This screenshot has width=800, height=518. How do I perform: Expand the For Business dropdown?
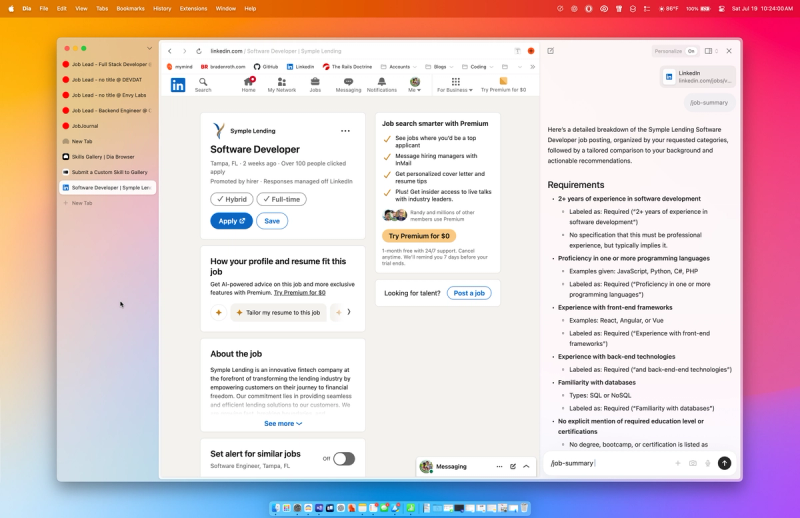pos(455,85)
